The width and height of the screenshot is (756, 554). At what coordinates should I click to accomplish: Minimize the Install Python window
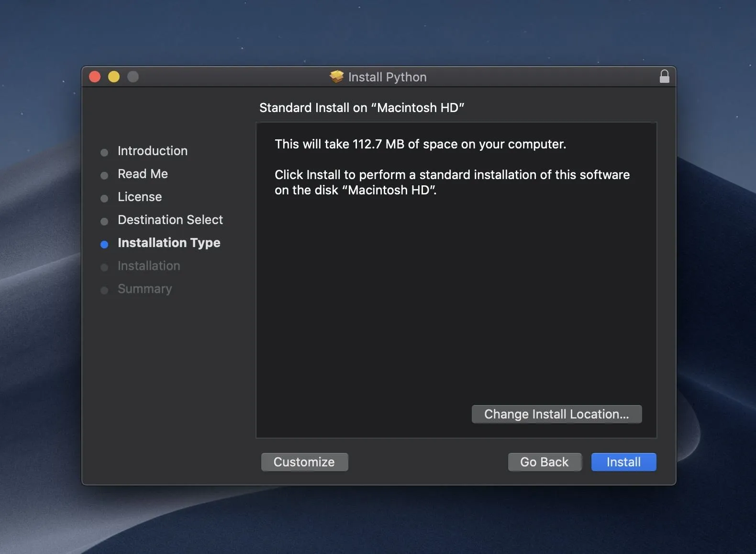tap(114, 77)
